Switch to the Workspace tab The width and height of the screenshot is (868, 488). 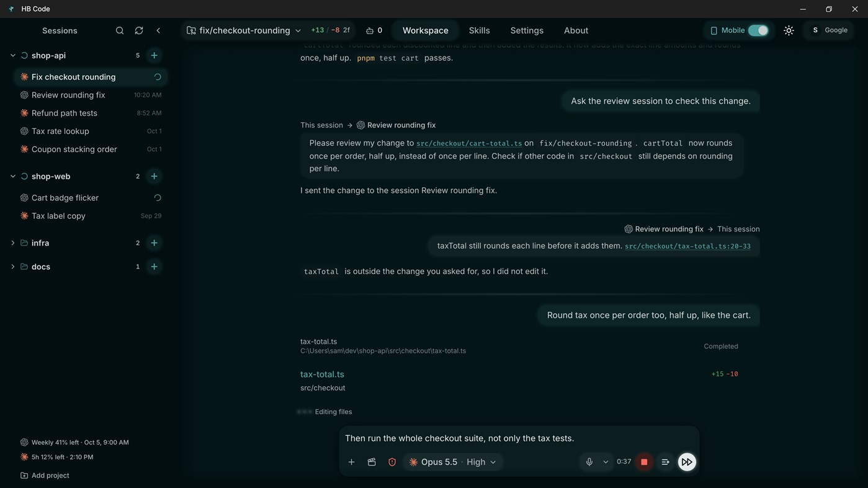(426, 30)
